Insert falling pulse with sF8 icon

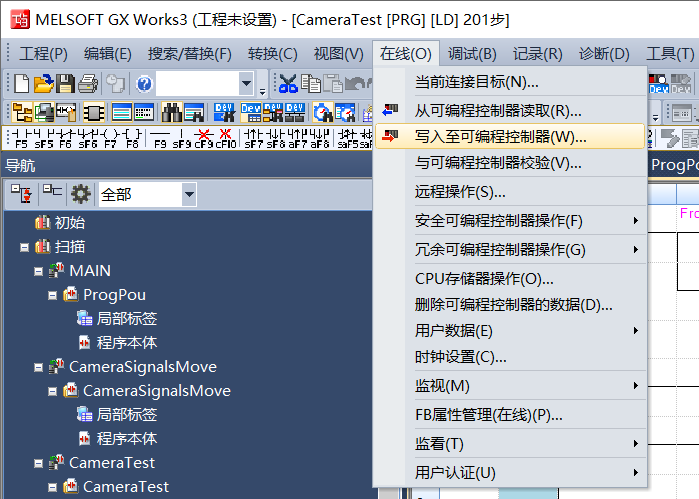(275, 139)
